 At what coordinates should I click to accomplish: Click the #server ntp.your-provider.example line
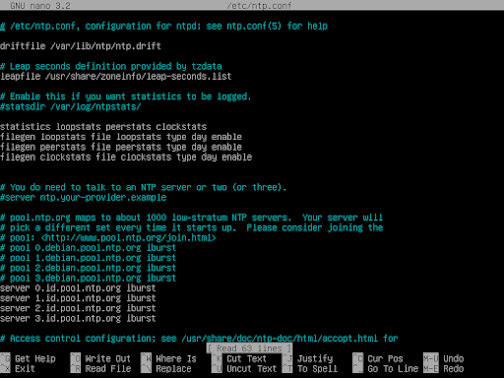[x=83, y=197]
